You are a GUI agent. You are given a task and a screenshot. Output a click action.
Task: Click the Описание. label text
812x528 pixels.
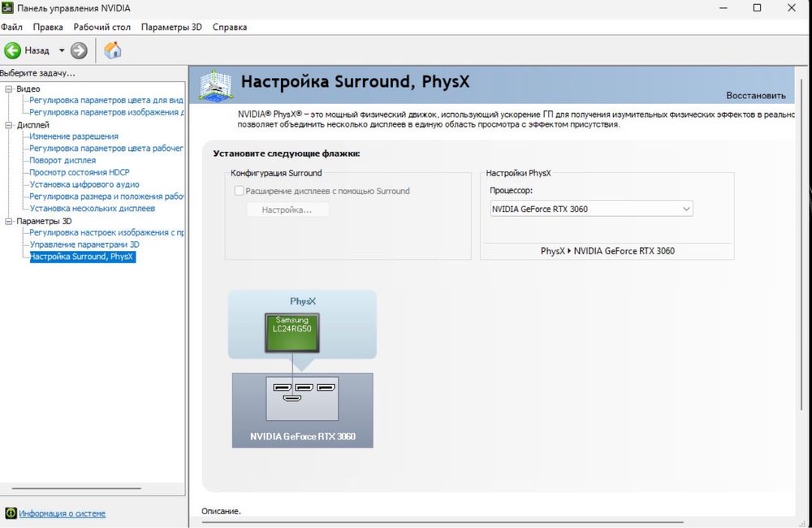coord(221,511)
